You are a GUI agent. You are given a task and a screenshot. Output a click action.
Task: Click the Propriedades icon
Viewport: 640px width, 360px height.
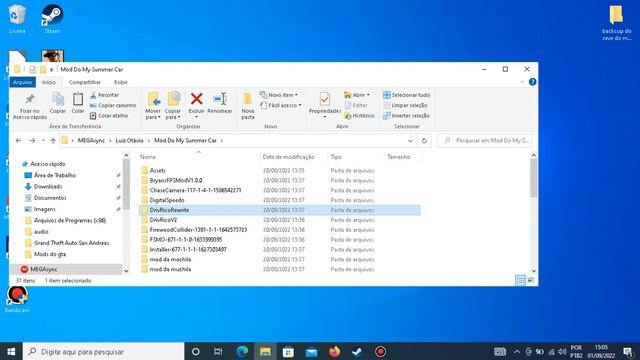325,100
